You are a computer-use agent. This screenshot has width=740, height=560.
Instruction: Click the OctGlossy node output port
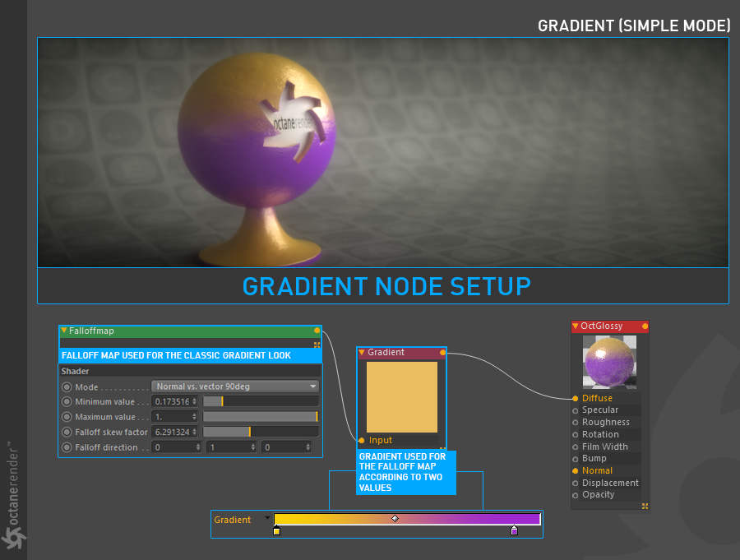click(645, 326)
